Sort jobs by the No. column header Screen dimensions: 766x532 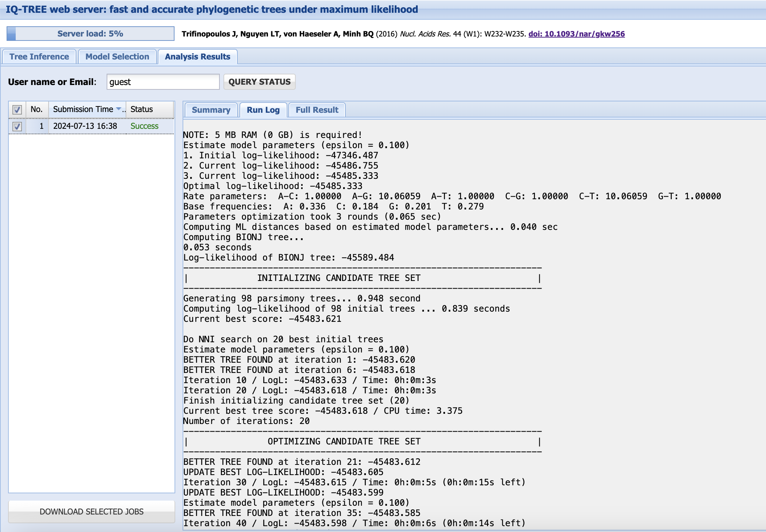click(x=37, y=109)
